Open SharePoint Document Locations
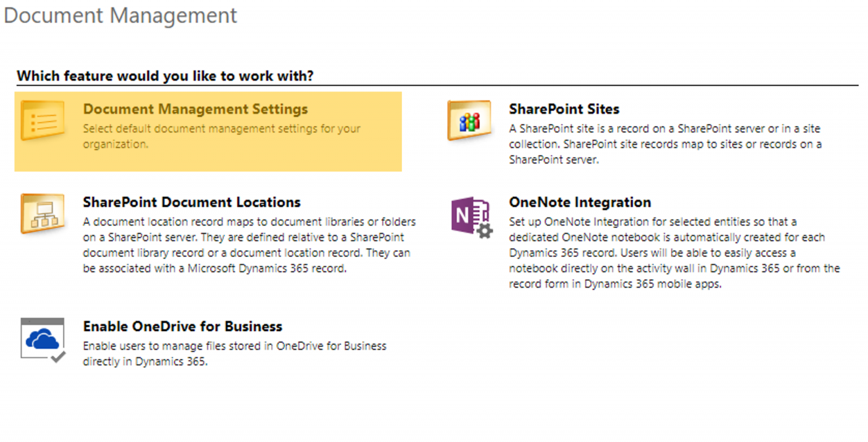The height and width of the screenshot is (442, 868). (x=192, y=202)
